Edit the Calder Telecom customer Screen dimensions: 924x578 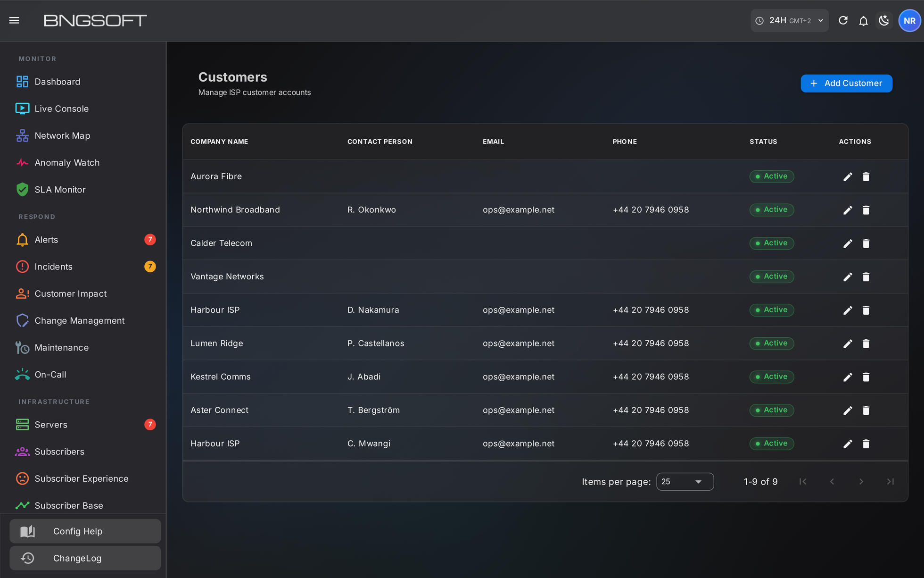pos(848,243)
